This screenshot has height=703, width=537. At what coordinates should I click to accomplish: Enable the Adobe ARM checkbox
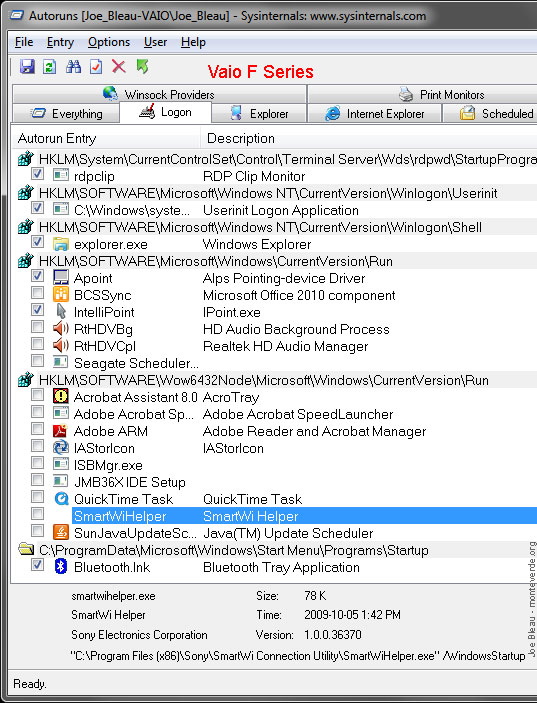pos(37,429)
